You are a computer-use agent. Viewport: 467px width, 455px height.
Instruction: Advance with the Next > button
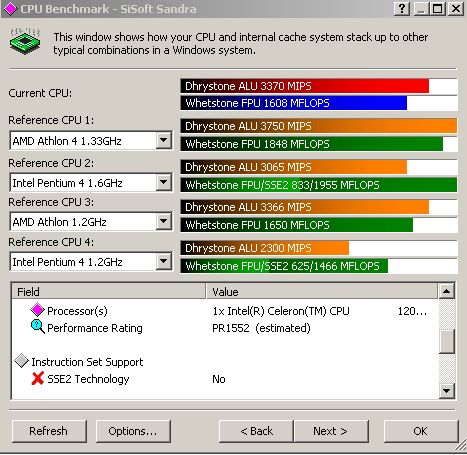click(331, 431)
